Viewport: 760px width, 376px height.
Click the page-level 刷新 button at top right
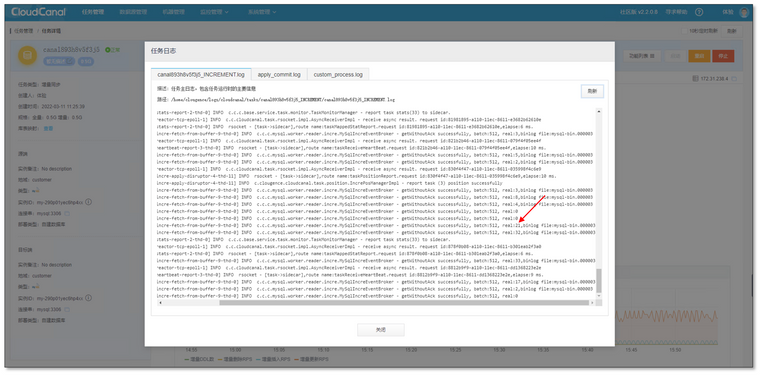coord(731,31)
